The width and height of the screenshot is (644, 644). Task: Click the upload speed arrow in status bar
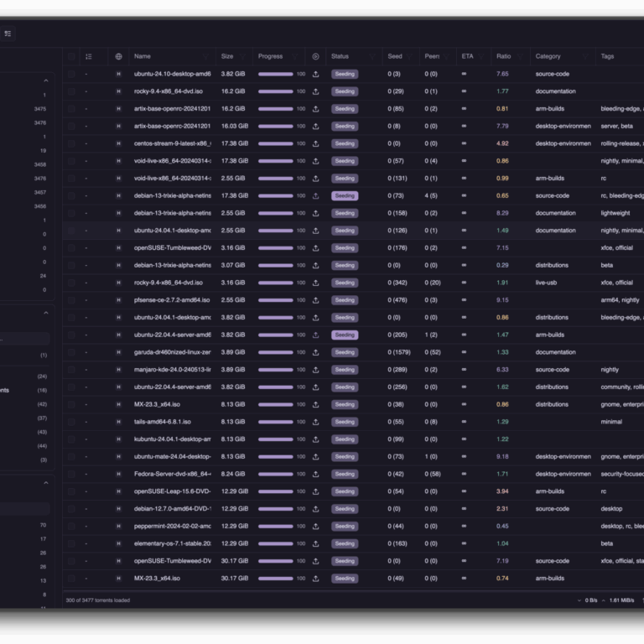point(604,600)
